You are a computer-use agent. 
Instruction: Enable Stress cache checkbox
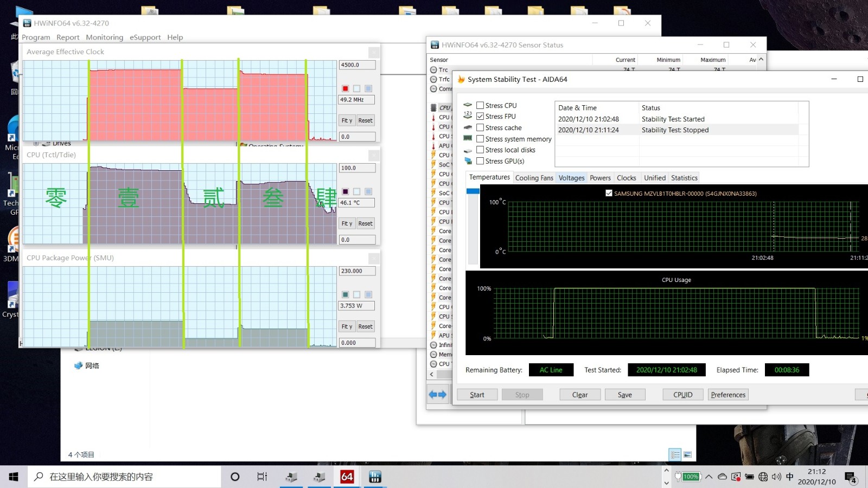tap(480, 127)
